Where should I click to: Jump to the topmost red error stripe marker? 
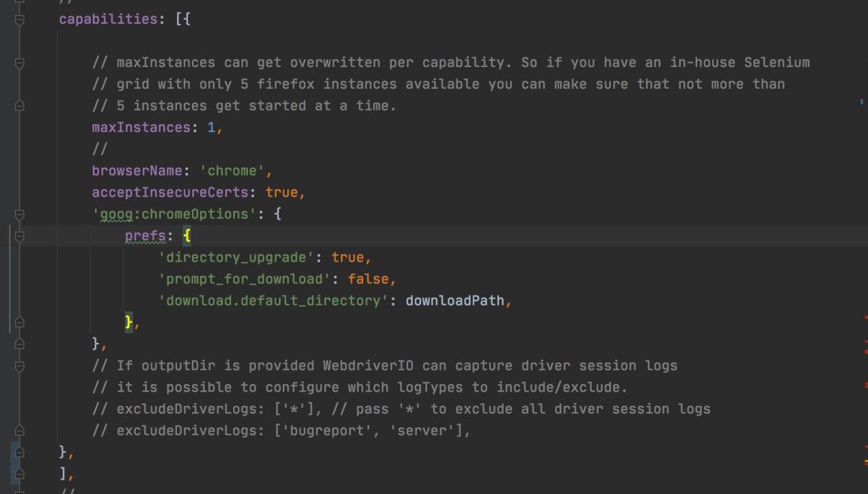pyautogui.click(x=867, y=317)
